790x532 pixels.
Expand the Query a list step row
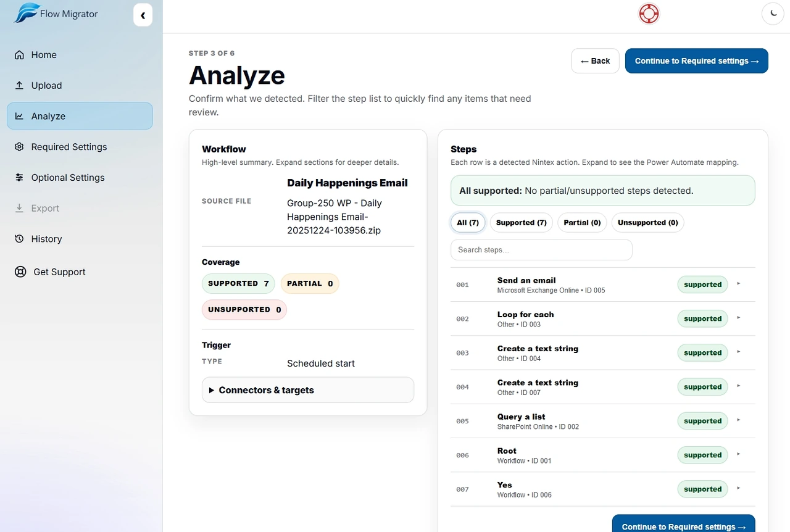pyautogui.click(x=738, y=420)
